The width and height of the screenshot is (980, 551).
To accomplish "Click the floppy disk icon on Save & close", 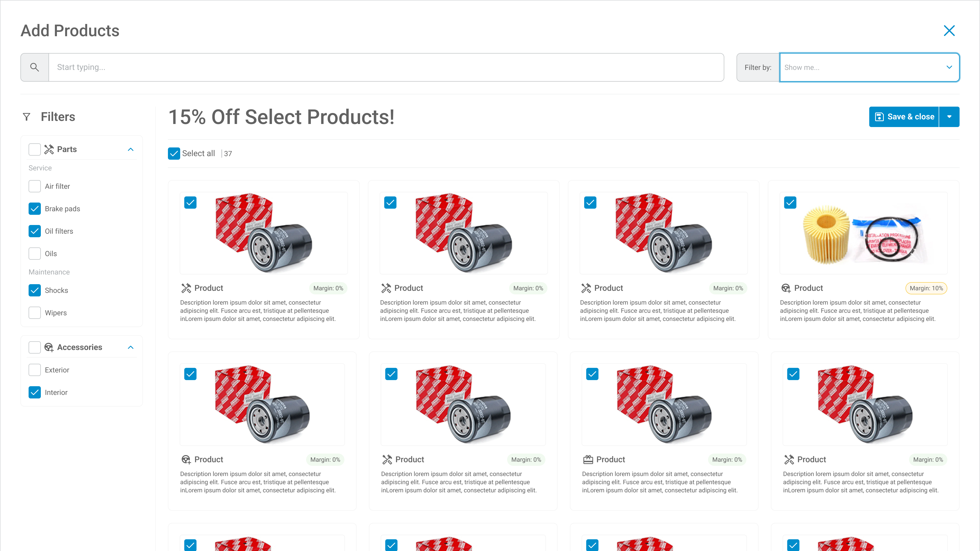I will pos(879,117).
